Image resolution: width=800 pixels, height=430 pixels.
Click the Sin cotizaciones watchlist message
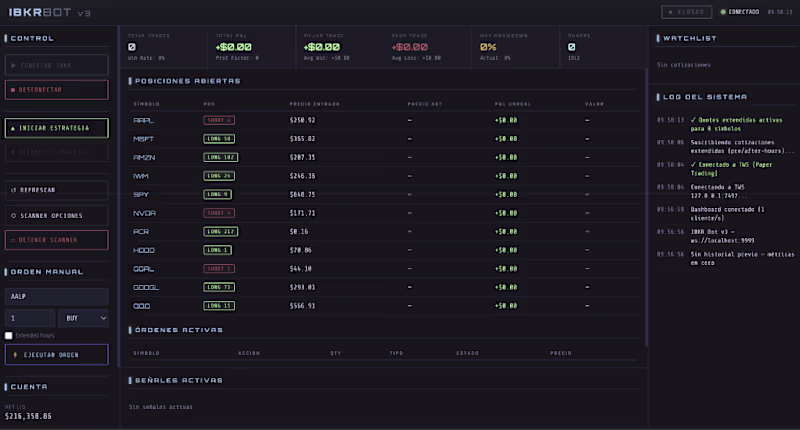684,65
